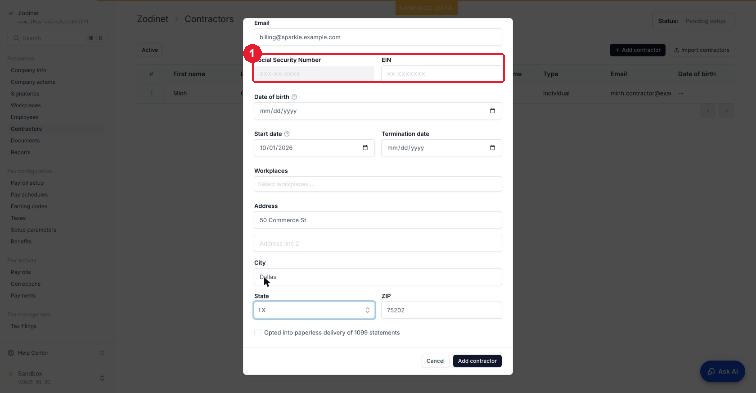Click the Type column header
The height and width of the screenshot is (393, 756).
pos(551,74)
